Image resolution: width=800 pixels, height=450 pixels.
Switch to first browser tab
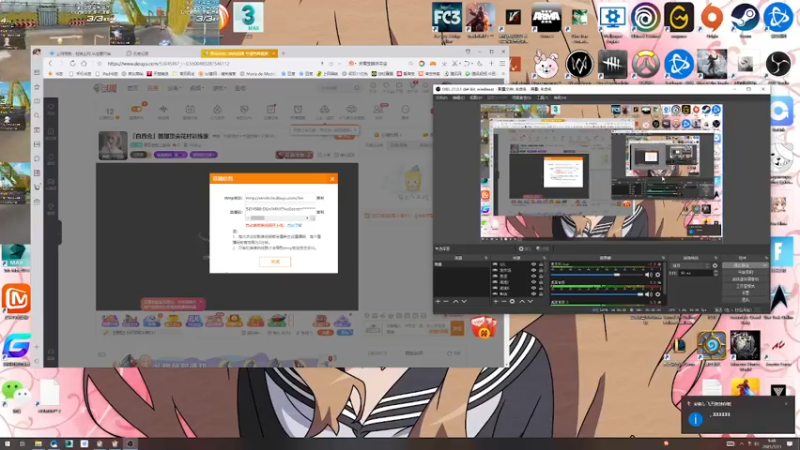click(x=82, y=53)
